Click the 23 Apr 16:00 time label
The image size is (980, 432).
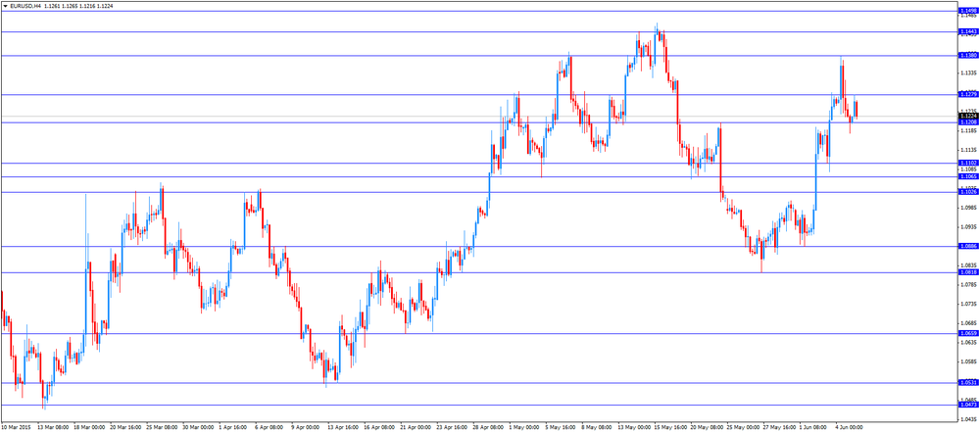pyautogui.click(x=453, y=427)
